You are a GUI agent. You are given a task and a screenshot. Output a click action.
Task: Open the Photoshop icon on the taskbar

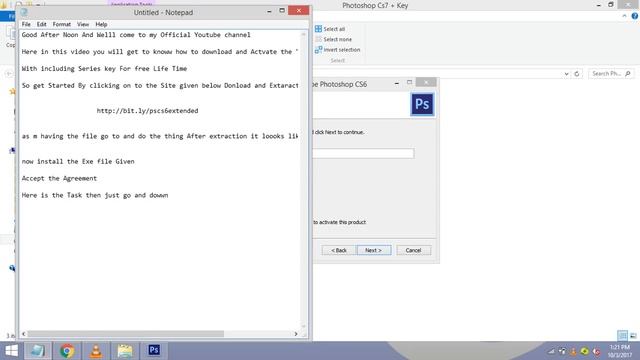pyautogui.click(x=154, y=351)
